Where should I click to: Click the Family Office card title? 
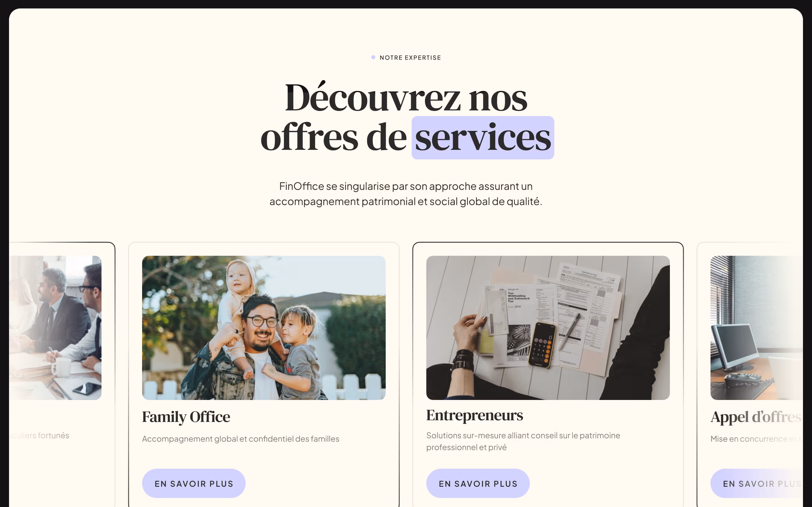(186, 417)
